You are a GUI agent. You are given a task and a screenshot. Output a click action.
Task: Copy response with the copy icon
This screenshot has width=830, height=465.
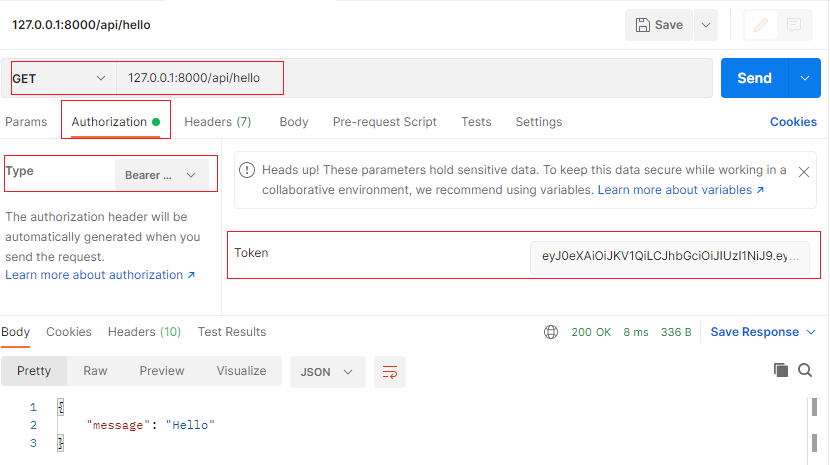(x=781, y=371)
